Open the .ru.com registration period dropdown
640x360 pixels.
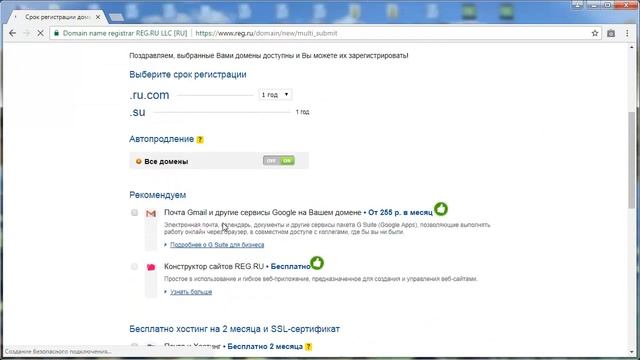[275, 95]
